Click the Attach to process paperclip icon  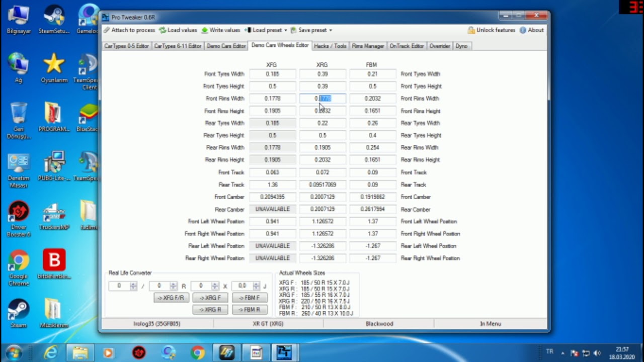(x=107, y=30)
